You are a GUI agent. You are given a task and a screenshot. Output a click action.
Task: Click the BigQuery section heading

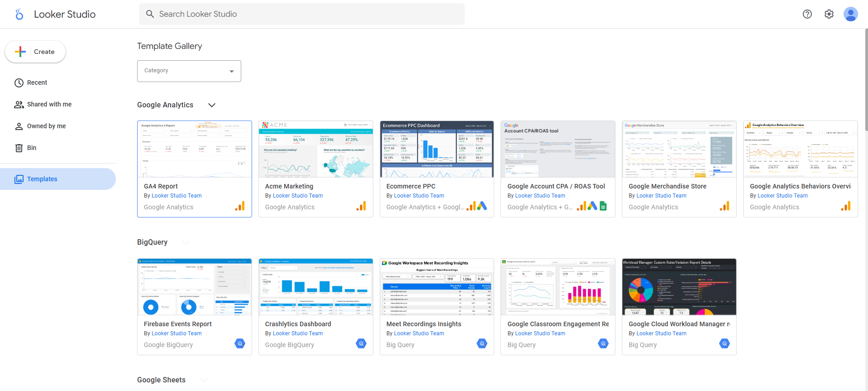click(153, 242)
